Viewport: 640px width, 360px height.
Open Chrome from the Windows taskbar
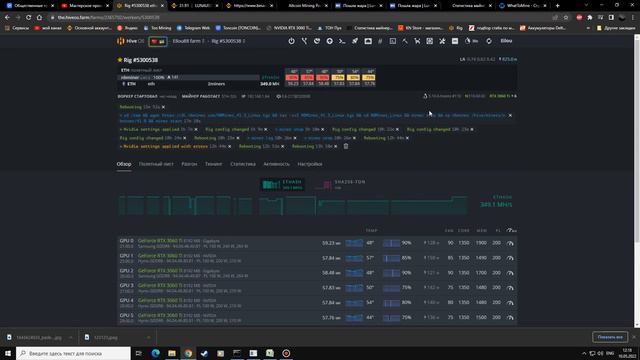point(188,353)
